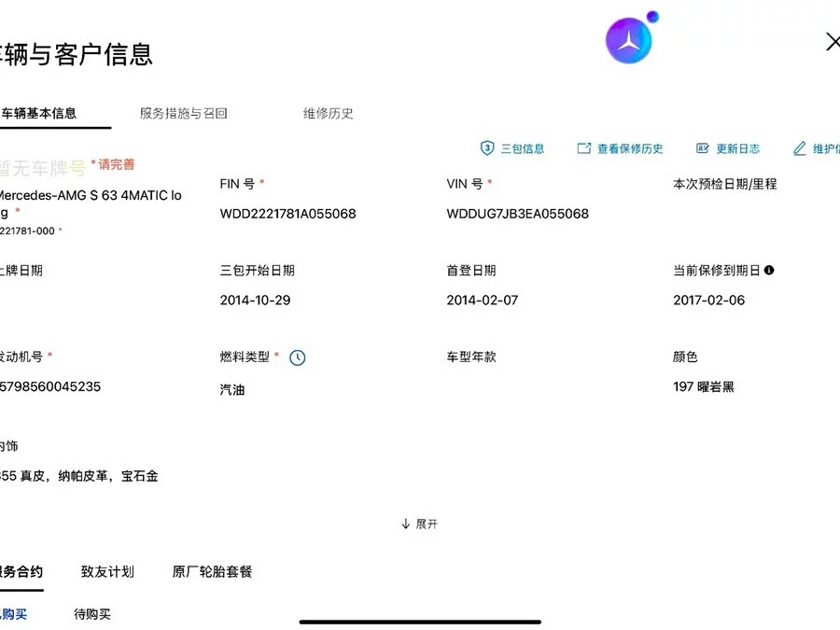Switch to 服务措施与召回 tab
Screen dimensions: 840x630
[184, 113]
